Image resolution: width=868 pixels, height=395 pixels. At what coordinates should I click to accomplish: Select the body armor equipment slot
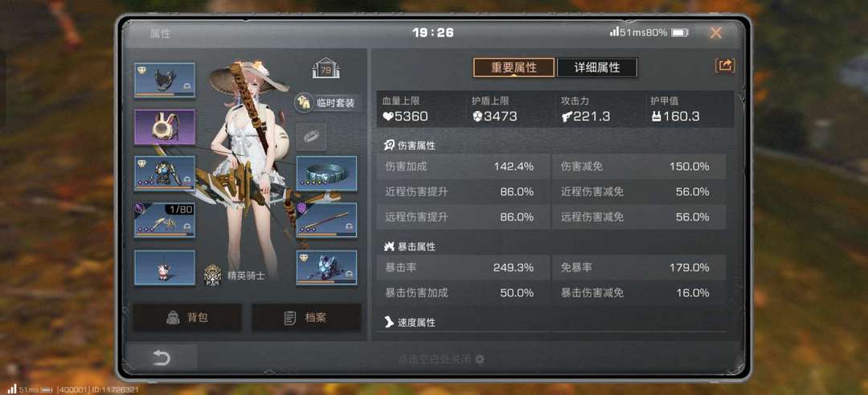pos(165,174)
